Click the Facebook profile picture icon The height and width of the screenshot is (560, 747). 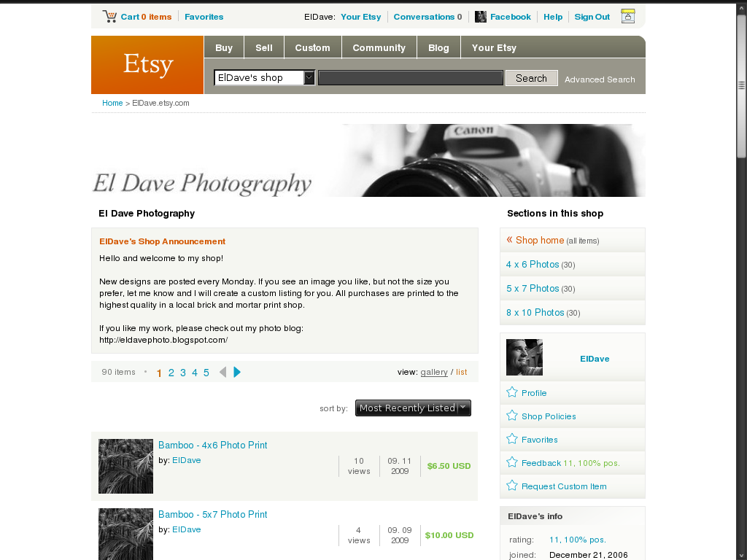[481, 17]
